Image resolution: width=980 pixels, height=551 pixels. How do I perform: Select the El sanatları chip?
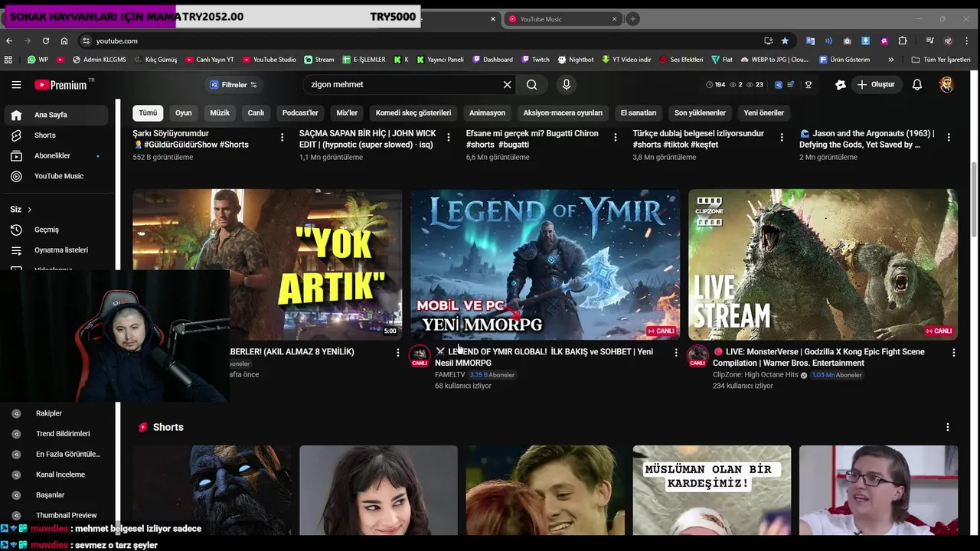pos(639,112)
